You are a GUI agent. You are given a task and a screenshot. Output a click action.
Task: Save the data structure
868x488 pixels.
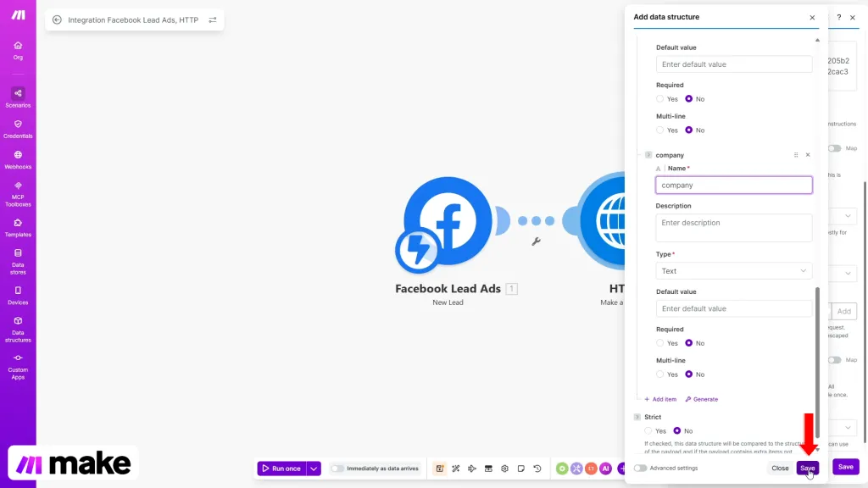pyautogui.click(x=808, y=468)
